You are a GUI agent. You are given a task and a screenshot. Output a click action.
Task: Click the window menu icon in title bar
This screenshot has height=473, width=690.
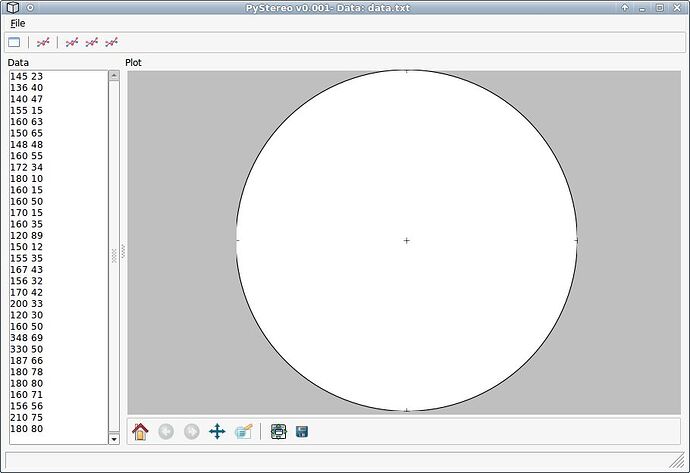point(13,7)
